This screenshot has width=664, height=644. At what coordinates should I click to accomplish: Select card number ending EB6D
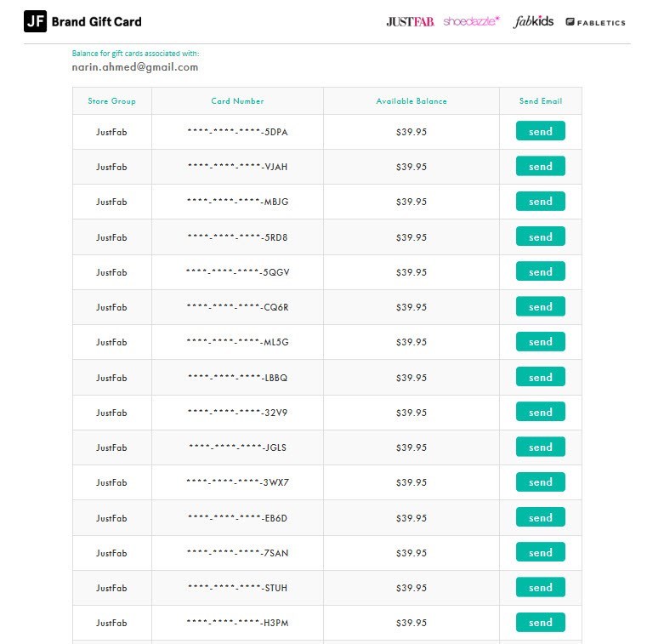tap(237, 518)
